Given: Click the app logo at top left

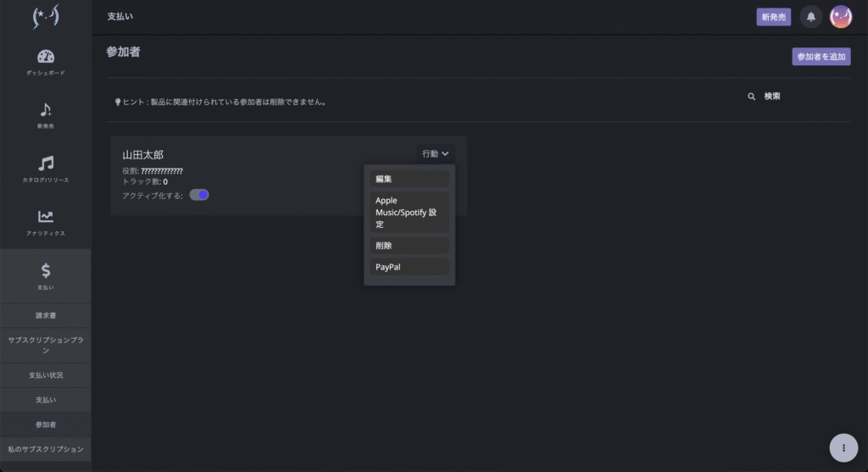Looking at the screenshot, I should point(45,17).
